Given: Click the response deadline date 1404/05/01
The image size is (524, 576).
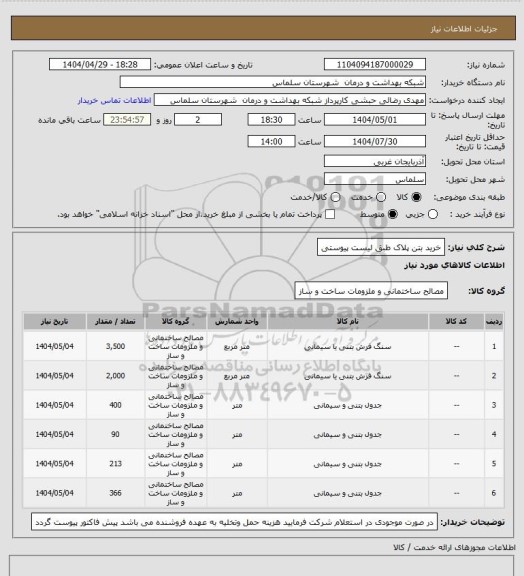Looking at the screenshot, I should (x=375, y=120).
